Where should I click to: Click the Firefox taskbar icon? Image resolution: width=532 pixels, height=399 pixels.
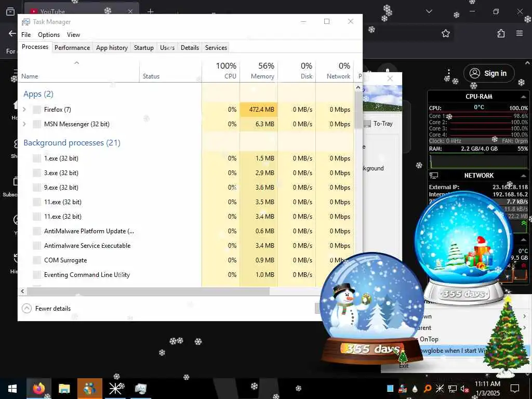pos(38,389)
